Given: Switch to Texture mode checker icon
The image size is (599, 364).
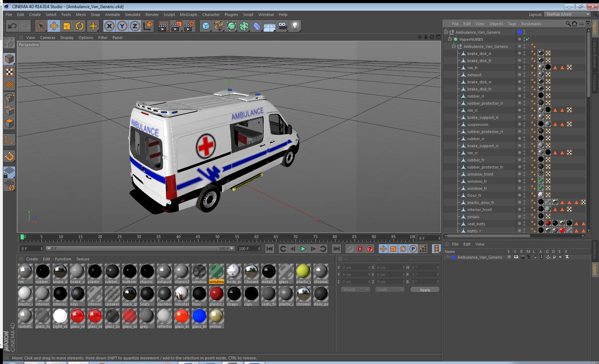Looking at the screenshot, I should pos(9,72).
